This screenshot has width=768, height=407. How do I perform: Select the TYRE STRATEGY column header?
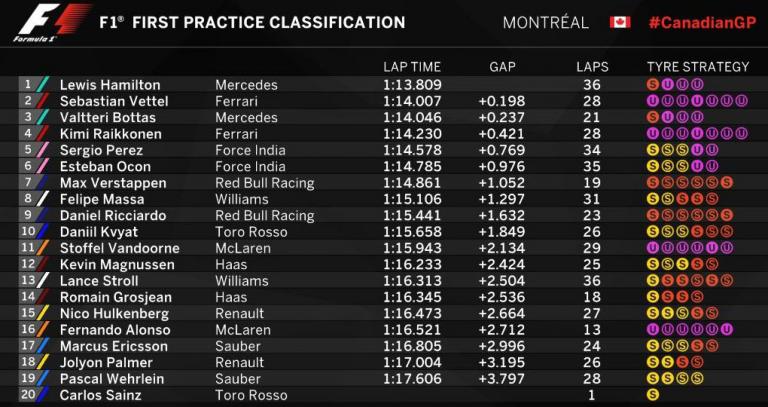tap(698, 67)
